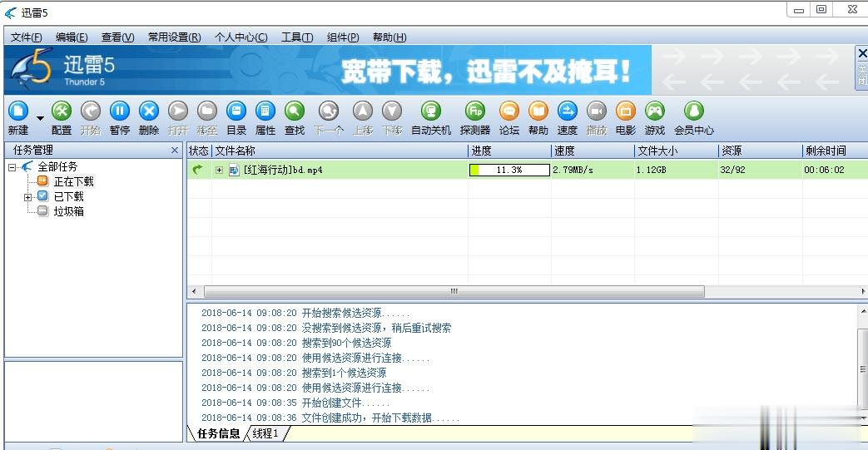Show task 属性 properties
Viewport: 868px width, 450px height.
tap(265, 111)
